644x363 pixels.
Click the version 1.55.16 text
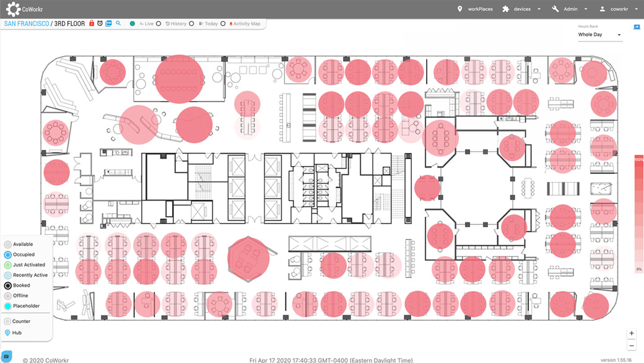tap(616, 360)
